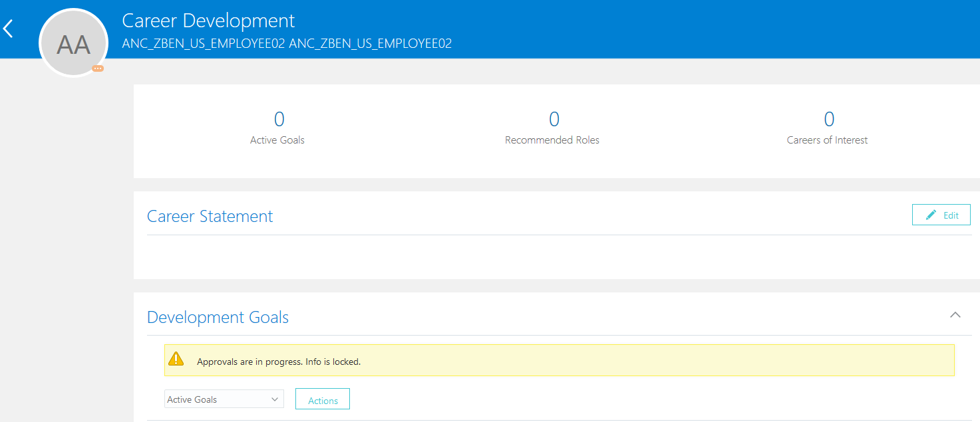980x422 pixels.
Task: Click the Recommended Roles count of 0
Action: [x=554, y=119]
